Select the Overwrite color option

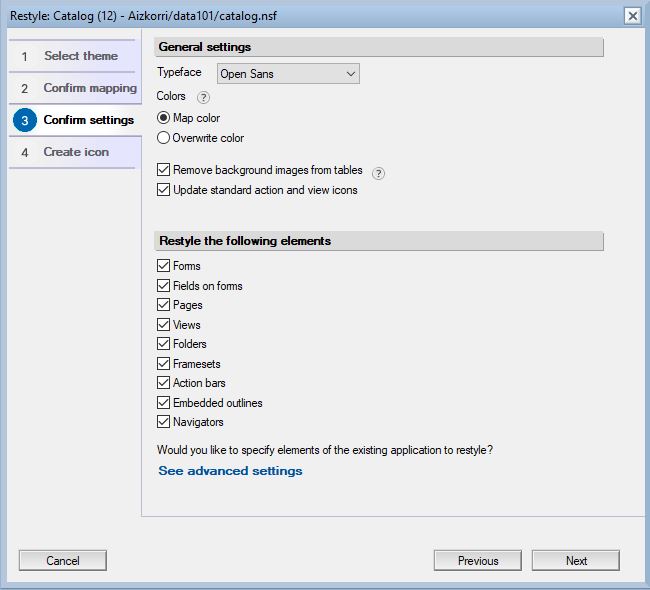(164, 138)
